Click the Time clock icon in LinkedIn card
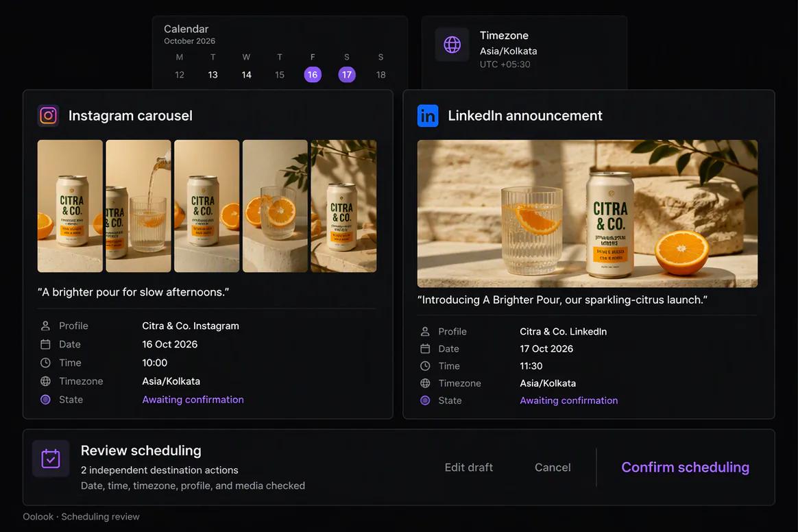798x532 pixels. (x=425, y=366)
